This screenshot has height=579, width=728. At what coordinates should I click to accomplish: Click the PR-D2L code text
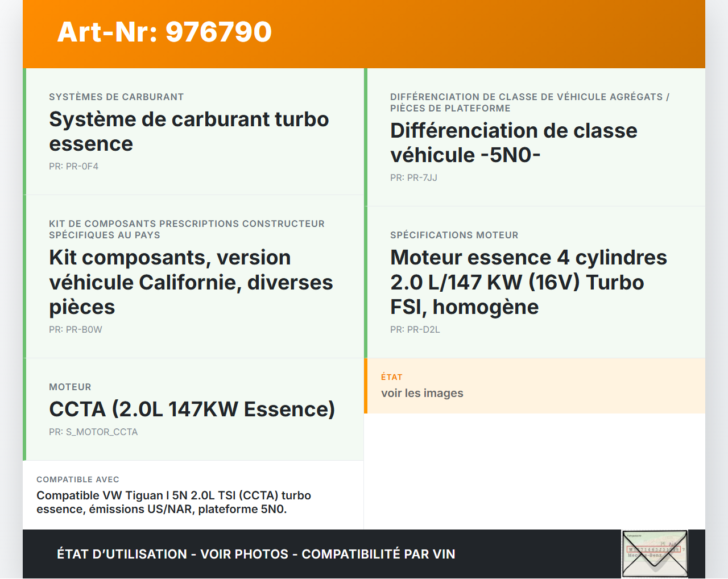(415, 329)
